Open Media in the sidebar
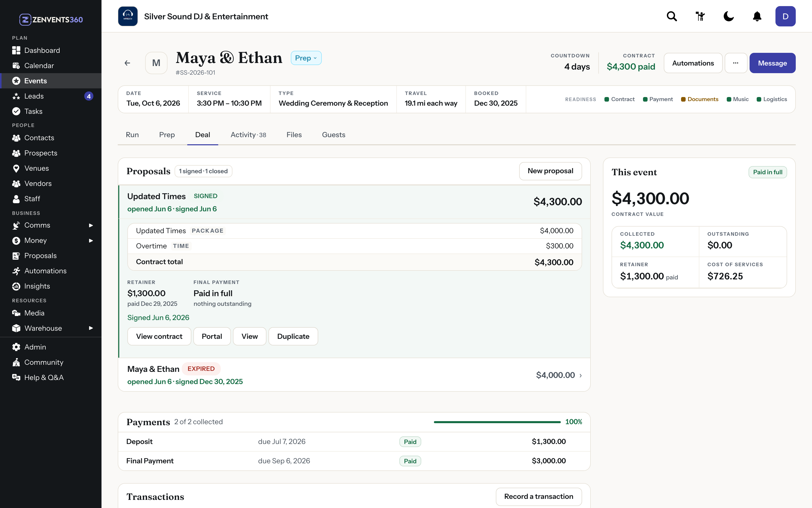812x508 pixels. coord(51,313)
